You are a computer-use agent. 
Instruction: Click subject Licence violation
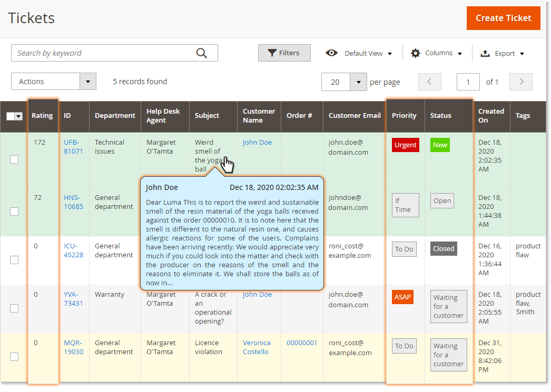tap(208, 347)
